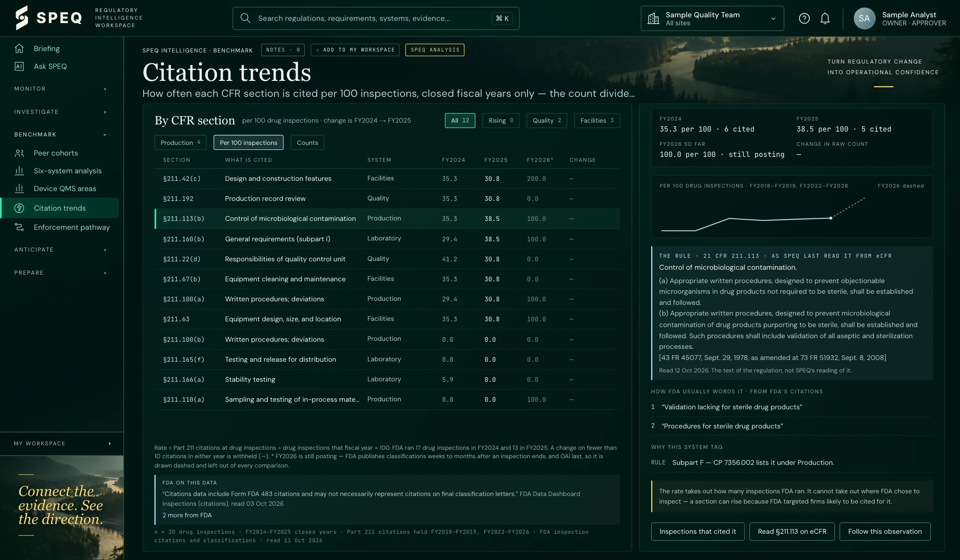
Task: Open the SPEQ ANALYSIS tag
Action: tap(435, 50)
